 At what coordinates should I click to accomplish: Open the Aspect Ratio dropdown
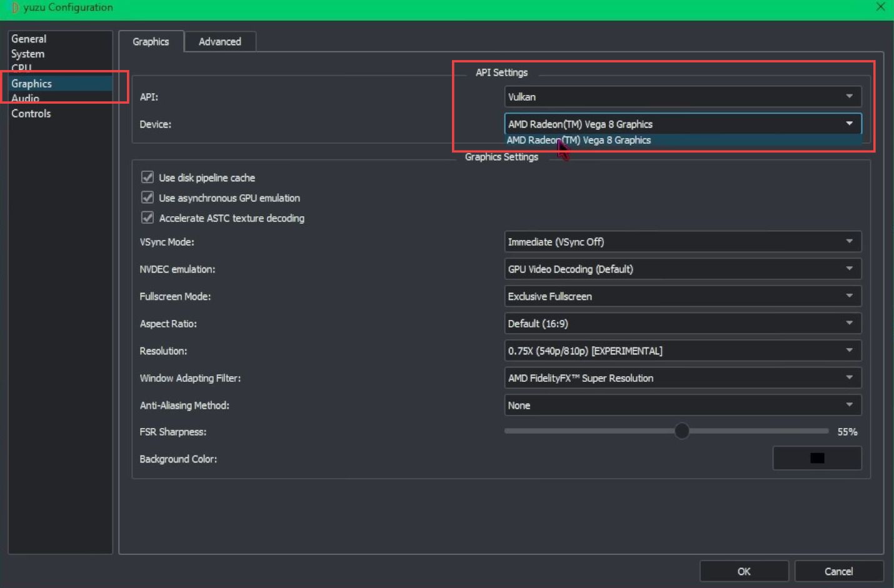tap(683, 324)
